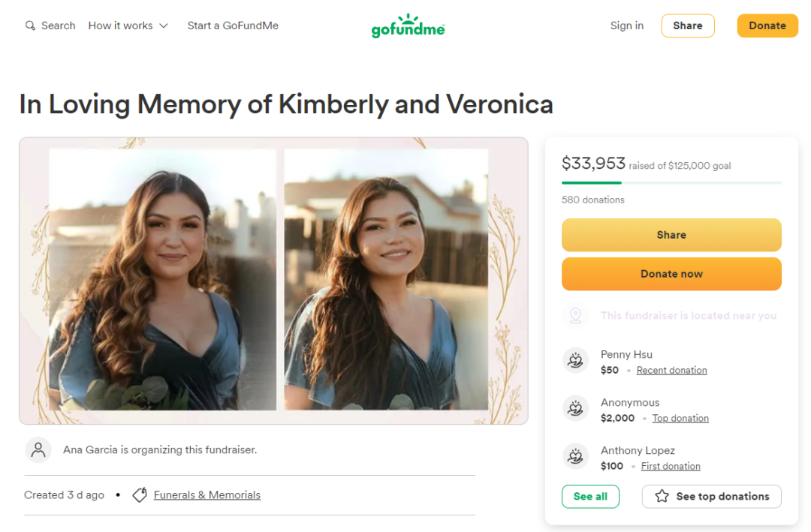Screen dimensions: 811x532
Task: Click the Anonymous donor's icon
Action: (575, 409)
